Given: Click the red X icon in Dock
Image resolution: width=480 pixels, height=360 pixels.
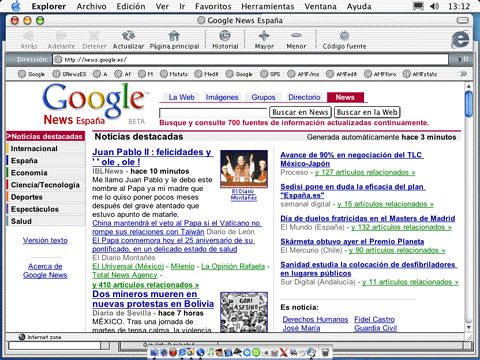Looking at the screenshot, I should [283, 352].
